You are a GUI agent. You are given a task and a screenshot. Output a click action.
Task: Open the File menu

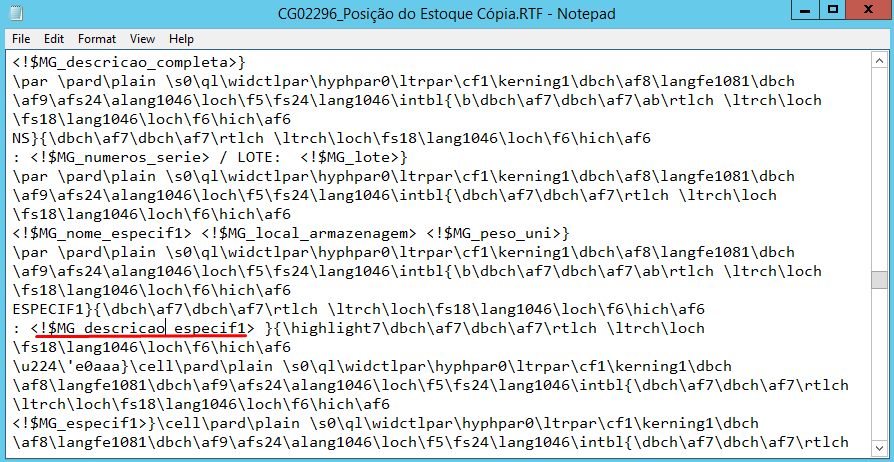coord(21,39)
